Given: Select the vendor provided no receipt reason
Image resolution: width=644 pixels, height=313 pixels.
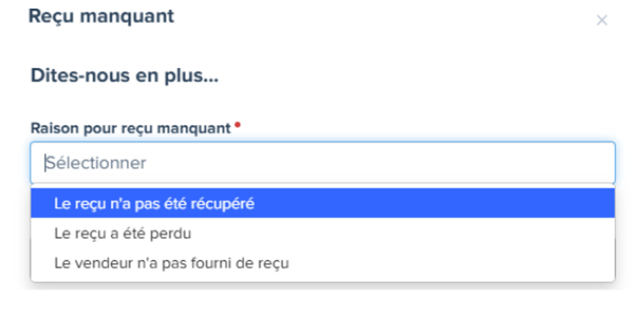Looking at the screenshot, I should (171, 263).
